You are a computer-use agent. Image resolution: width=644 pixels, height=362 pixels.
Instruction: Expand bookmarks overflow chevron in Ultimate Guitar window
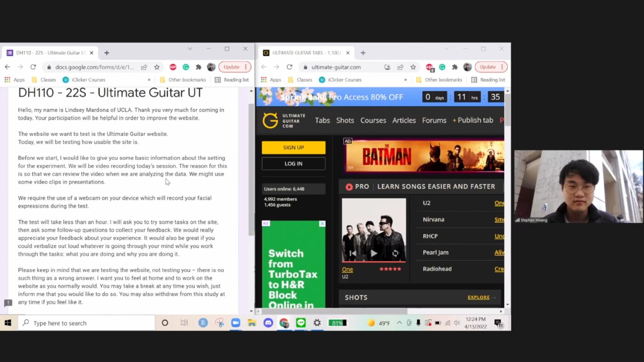point(405,80)
